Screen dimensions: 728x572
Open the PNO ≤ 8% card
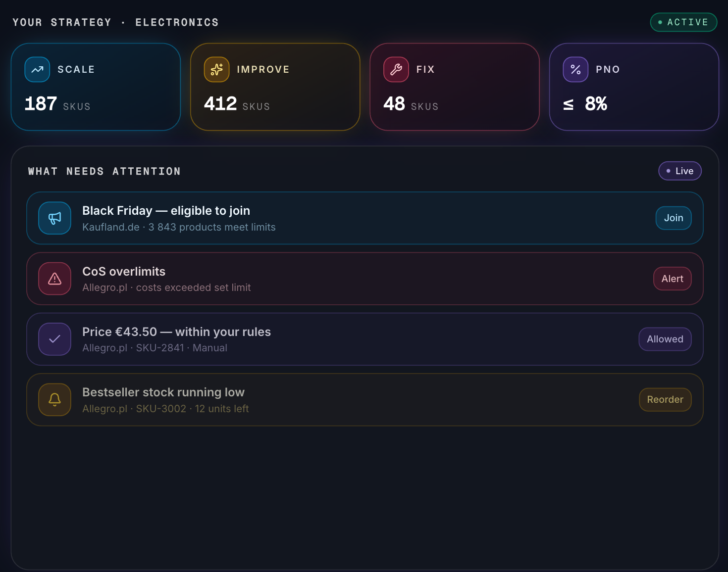(634, 87)
